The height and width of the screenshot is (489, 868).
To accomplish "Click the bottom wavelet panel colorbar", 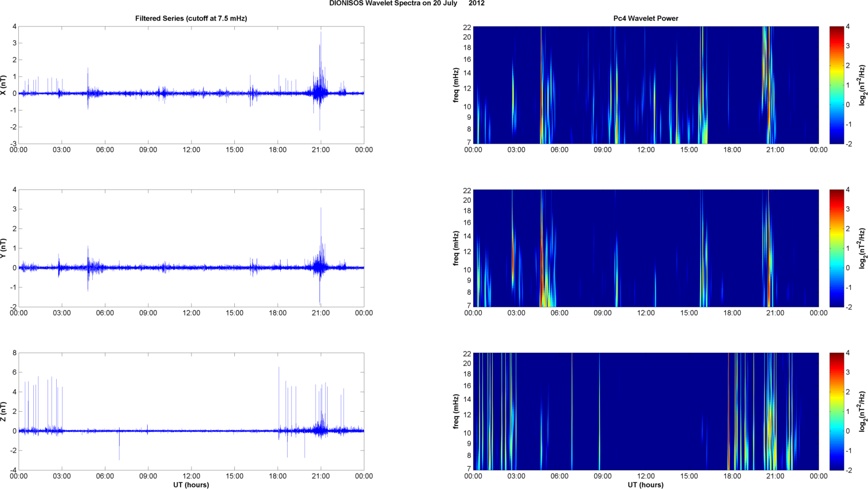I will pos(836,411).
